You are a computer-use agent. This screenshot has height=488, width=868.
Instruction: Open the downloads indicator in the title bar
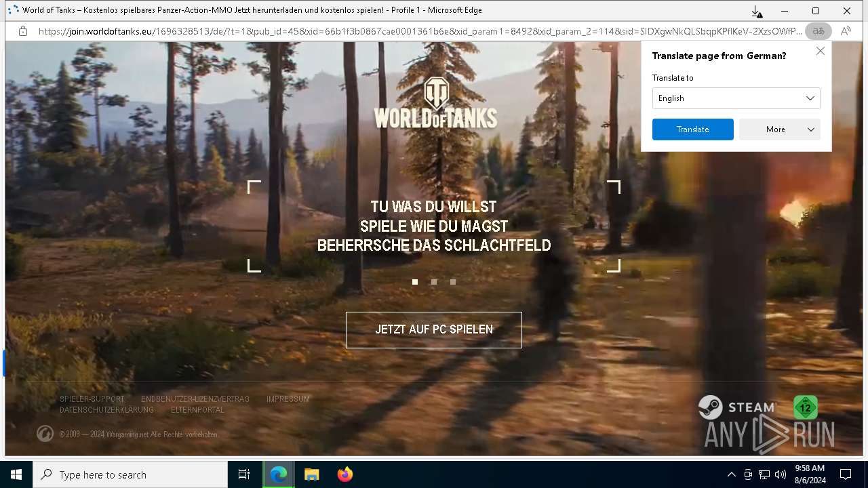(757, 11)
